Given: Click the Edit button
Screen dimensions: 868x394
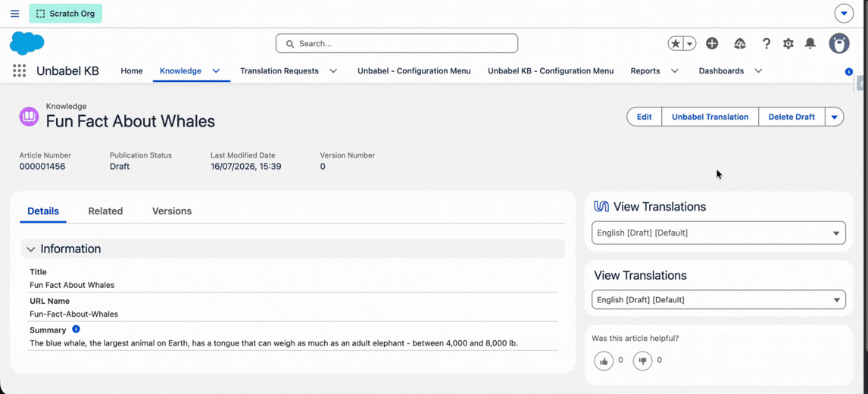Looking at the screenshot, I should pyautogui.click(x=645, y=117).
